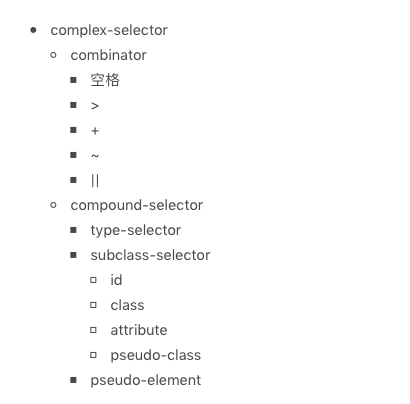
Task: Click the pseudo-element item
Action: [x=146, y=380]
